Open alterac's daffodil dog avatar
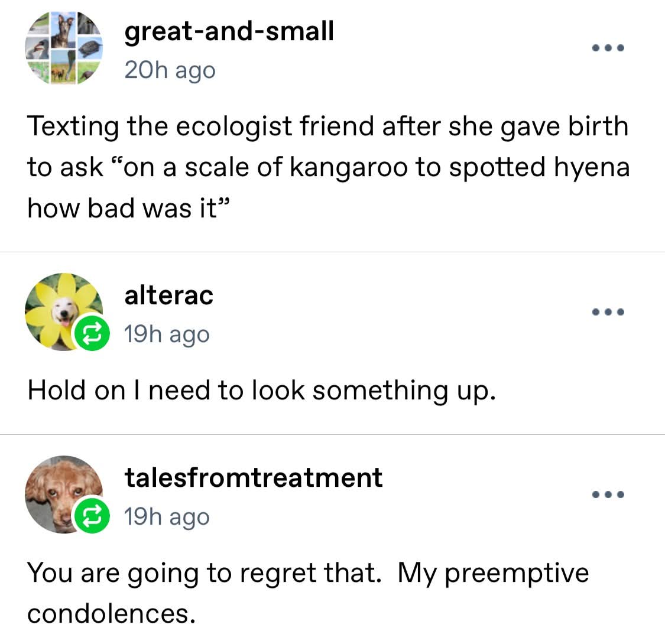Screen dimensions: 665x644 pyautogui.click(x=59, y=308)
